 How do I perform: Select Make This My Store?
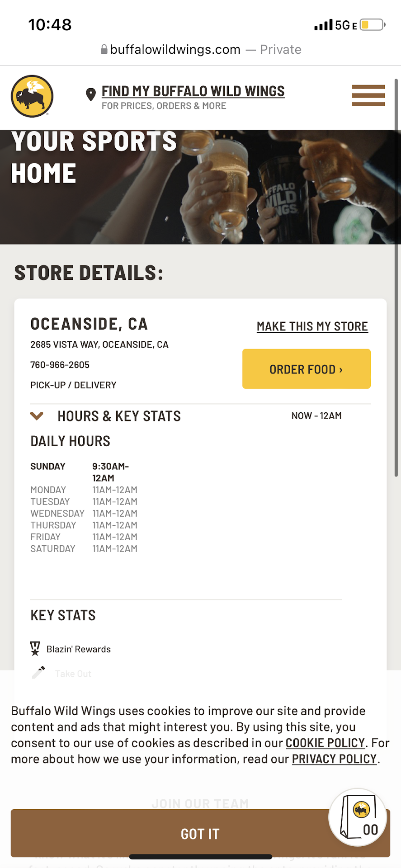coord(312,326)
